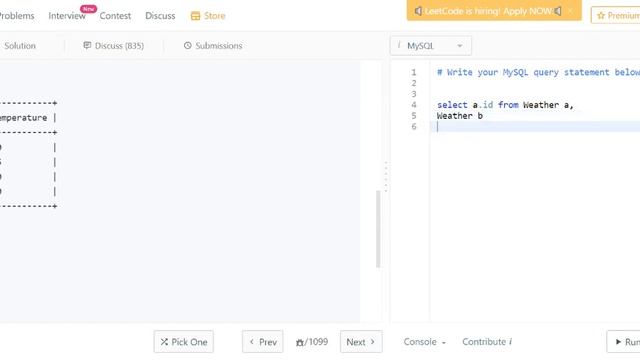Image resolution: width=640 pixels, height=360 pixels.
Task: Click the Store shop icon
Action: point(196,16)
